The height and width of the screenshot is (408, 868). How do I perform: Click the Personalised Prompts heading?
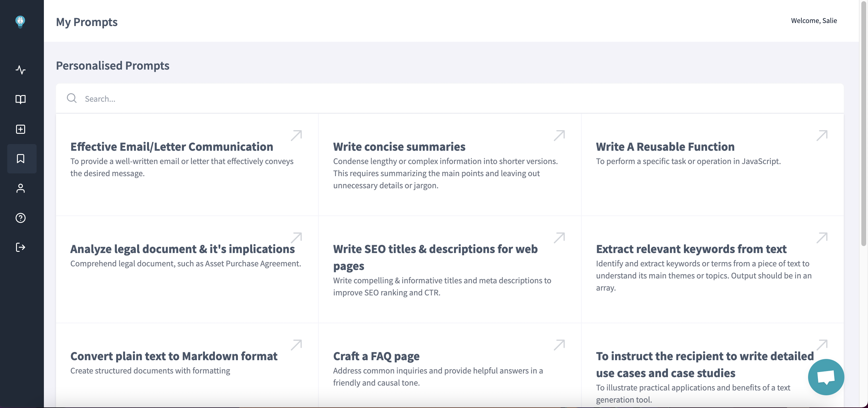[x=113, y=65]
